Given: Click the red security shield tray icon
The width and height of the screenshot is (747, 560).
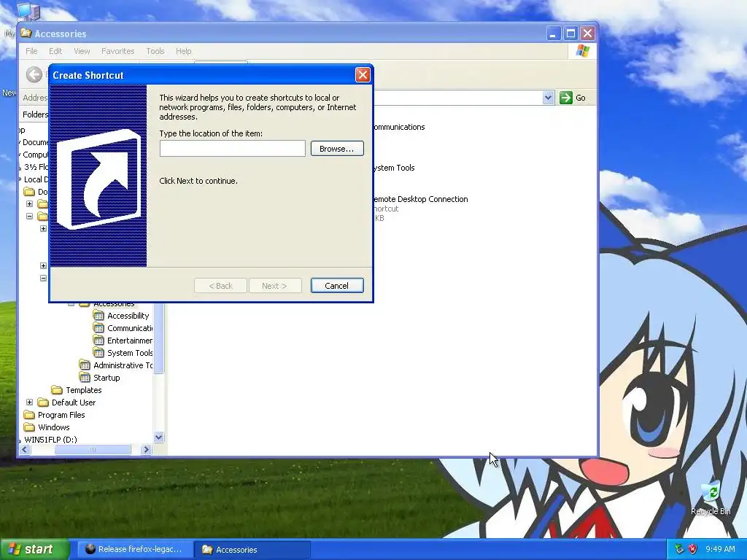Looking at the screenshot, I should coord(693,549).
